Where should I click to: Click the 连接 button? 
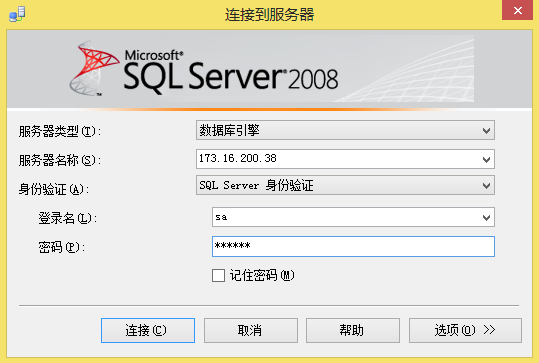pos(148,330)
